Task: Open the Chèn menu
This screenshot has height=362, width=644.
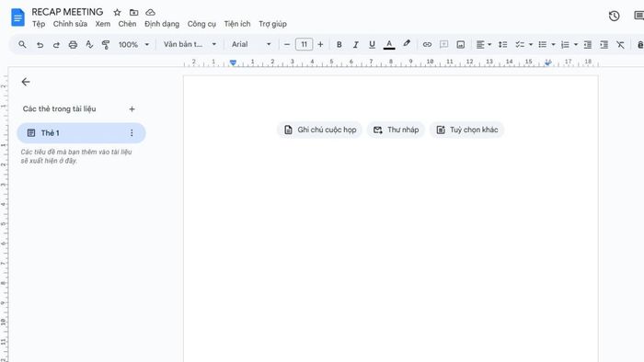Action: [x=127, y=24]
